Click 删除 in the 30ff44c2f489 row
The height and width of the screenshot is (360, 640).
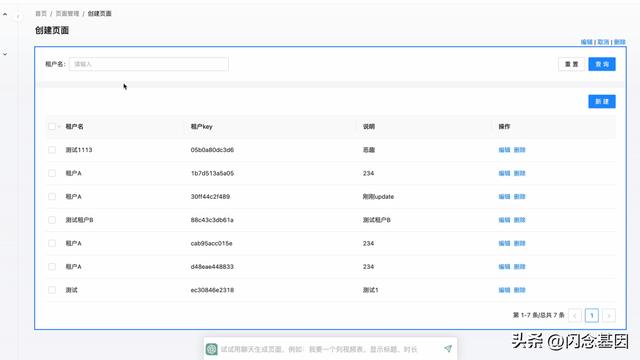(520, 196)
